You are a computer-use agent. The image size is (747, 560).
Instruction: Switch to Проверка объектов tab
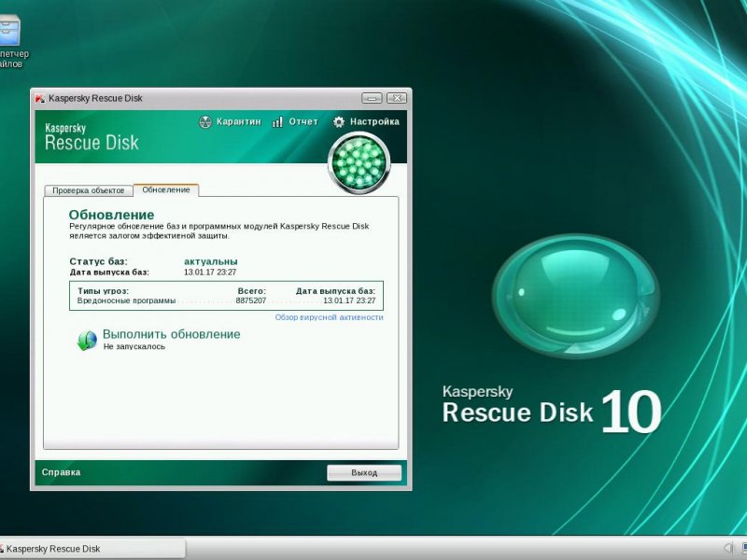88,190
